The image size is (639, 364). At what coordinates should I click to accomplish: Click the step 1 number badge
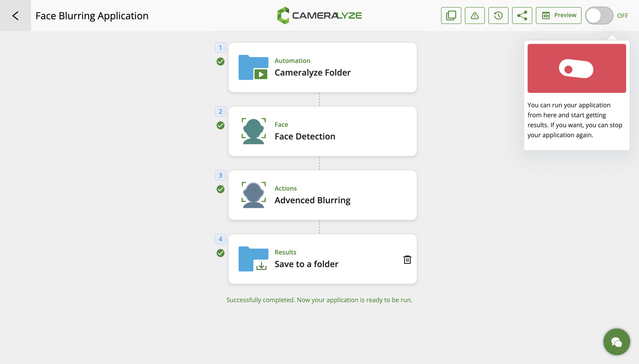pyautogui.click(x=220, y=48)
